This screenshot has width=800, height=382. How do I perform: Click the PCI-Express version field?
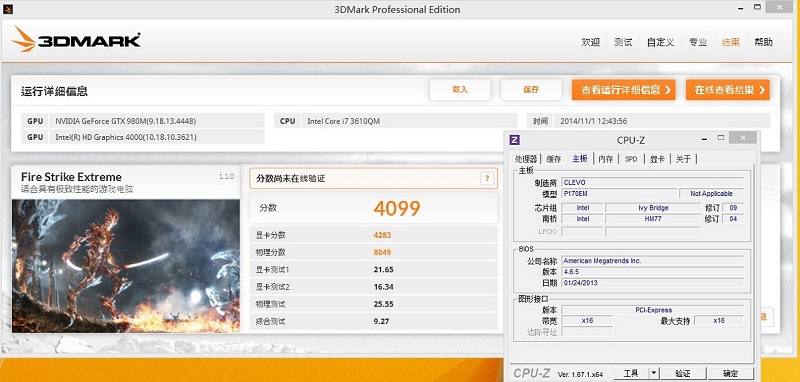click(x=653, y=310)
